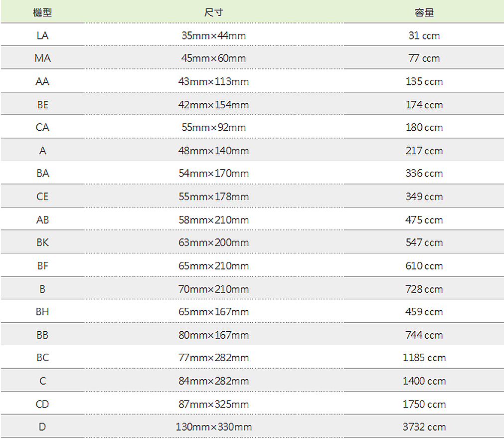Select the 45mm×60mm size cell
Image resolution: width=504 pixels, height=447 pixels.
213,58
